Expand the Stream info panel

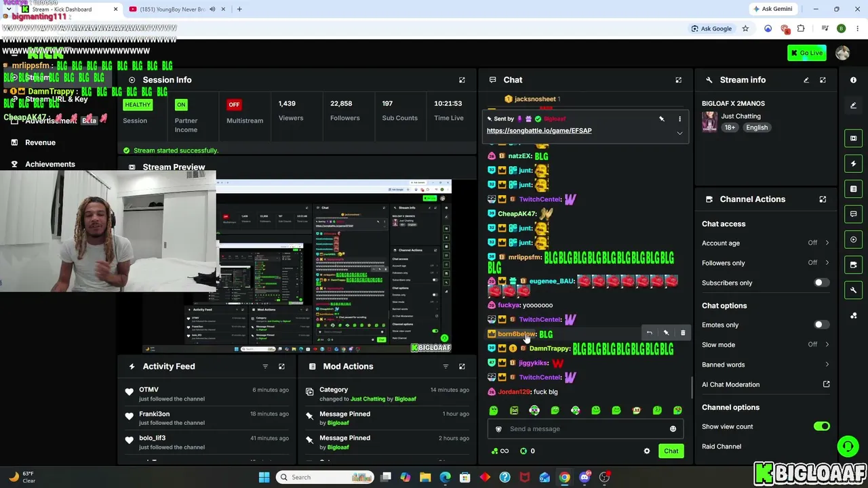[823, 80]
